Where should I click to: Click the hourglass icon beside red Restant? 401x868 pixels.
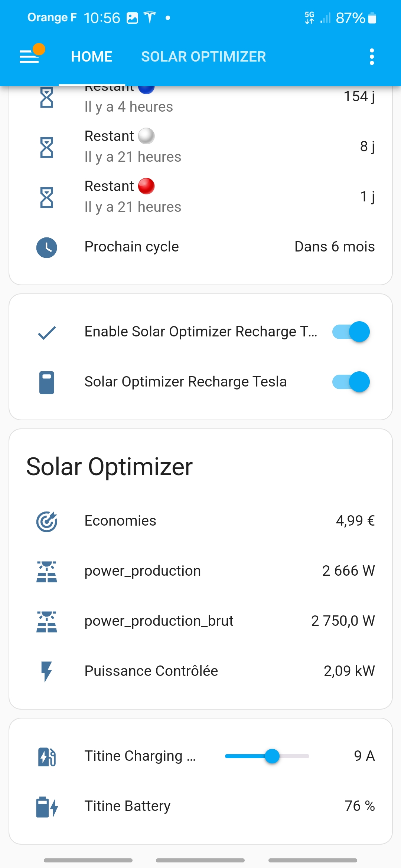tap(47, 197)
